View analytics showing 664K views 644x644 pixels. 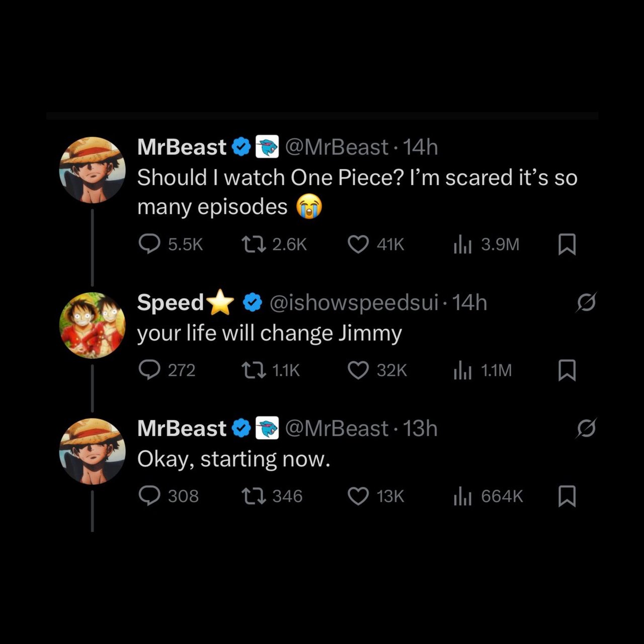point(462,496)
